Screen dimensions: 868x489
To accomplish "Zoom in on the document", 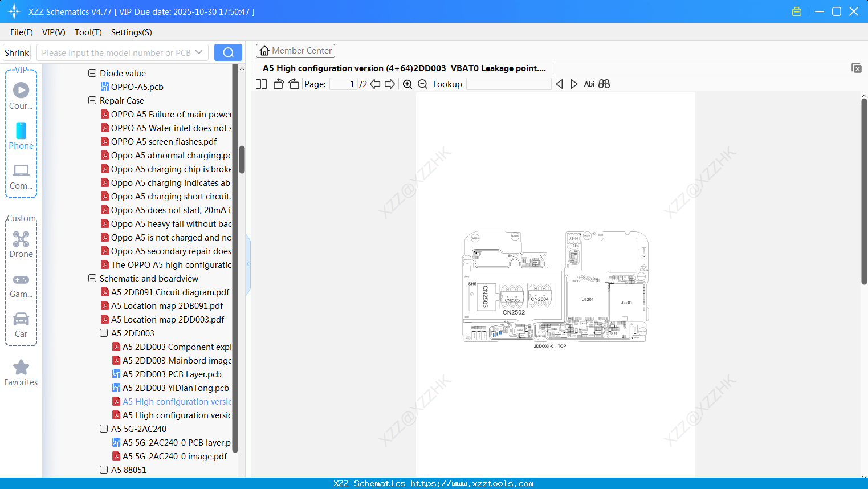I will (x=407, y=84).
